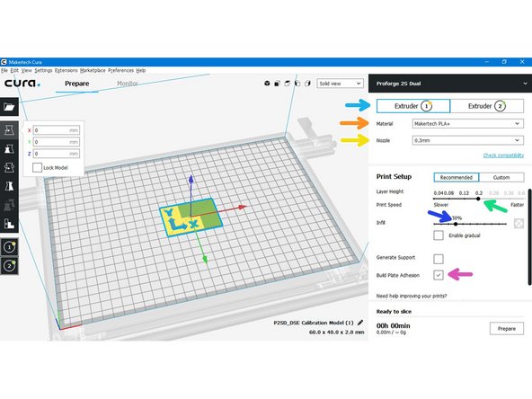Click the 00h 00min print time
This screenshot has width=532, height=399.
tap(394, 325)
